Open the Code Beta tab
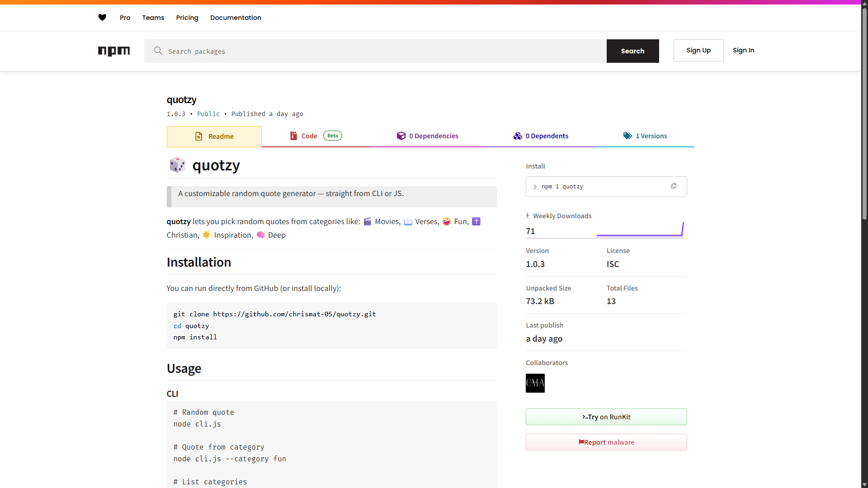This screenshot has height=488, width=868. [x=316, y=136]
